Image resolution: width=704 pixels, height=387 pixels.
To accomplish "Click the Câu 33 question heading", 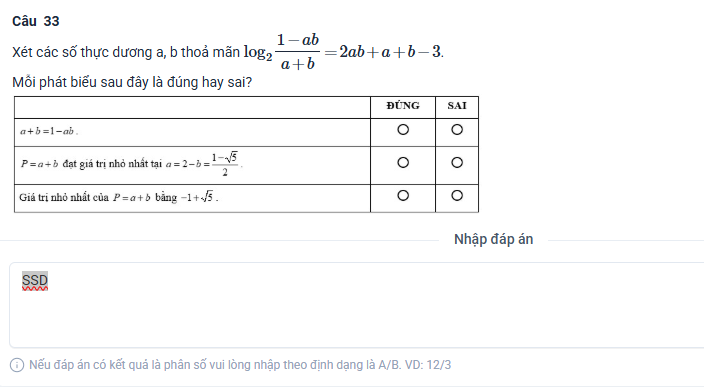I will click(35, 21).
